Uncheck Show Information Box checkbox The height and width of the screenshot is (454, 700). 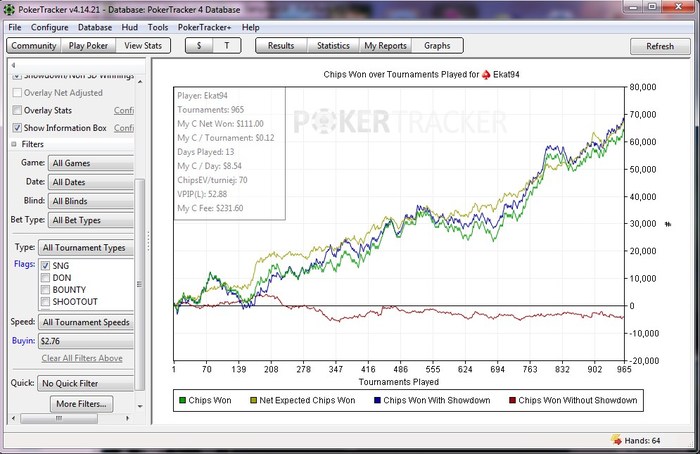click(17, 128)
